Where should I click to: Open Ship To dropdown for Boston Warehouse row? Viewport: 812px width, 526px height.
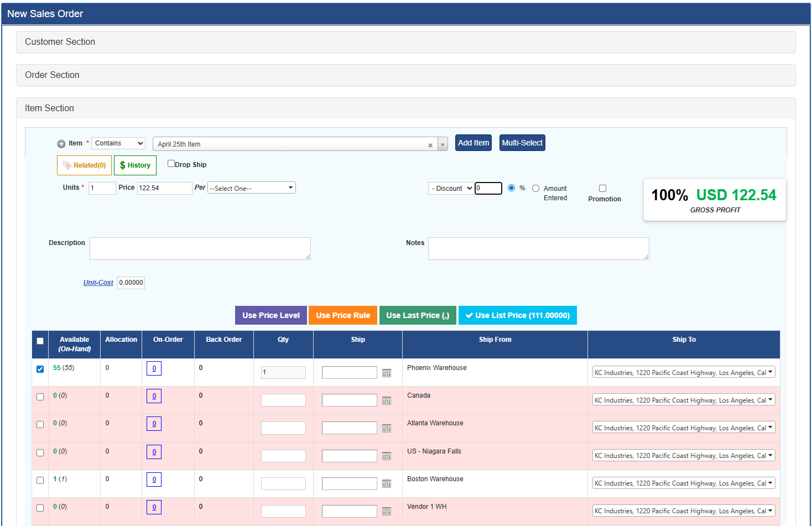(684, 483)
